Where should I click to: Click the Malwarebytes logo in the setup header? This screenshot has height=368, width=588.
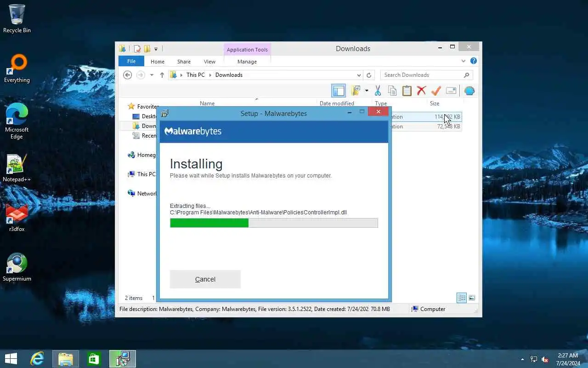click(x=193, y=132)
